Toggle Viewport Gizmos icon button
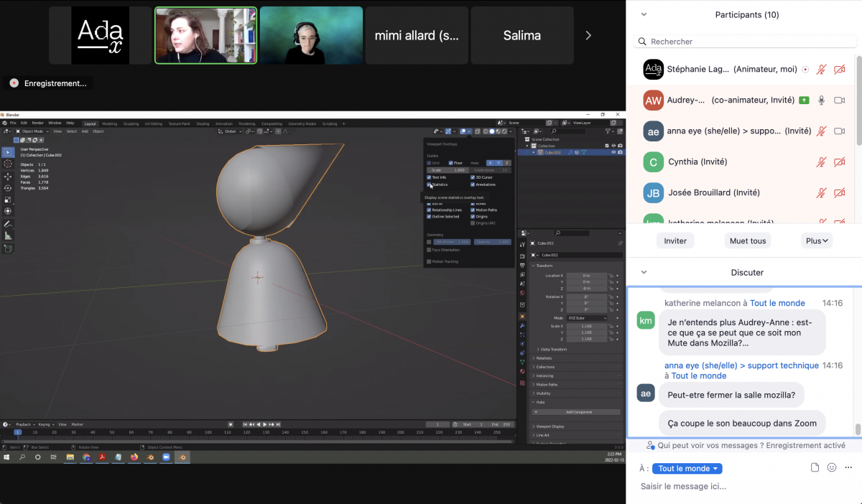862x504 pixels. click(x=448, y=131)
